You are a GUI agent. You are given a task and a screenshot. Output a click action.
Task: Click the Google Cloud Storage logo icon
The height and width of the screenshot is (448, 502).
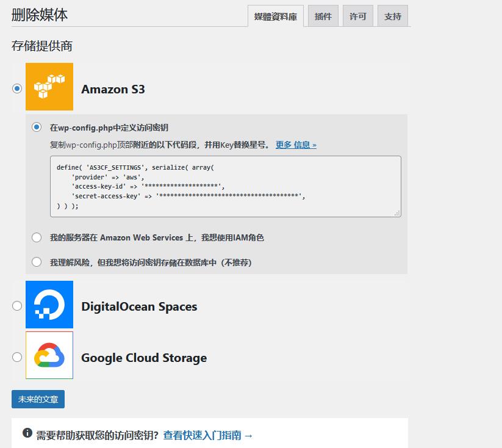49,355
